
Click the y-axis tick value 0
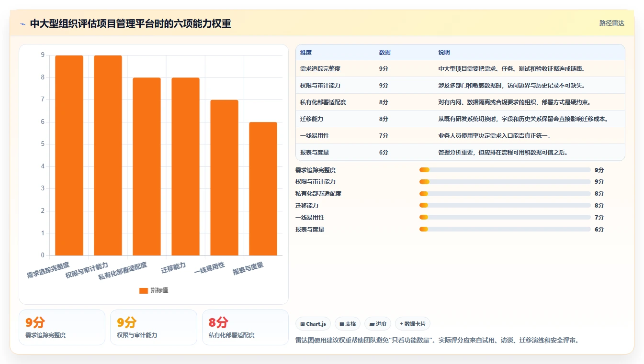(x=43, y=255)
